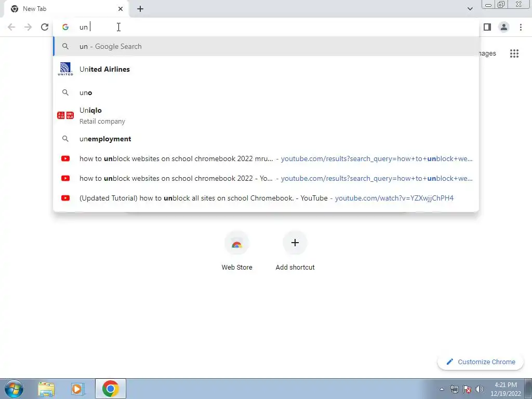Viewport: 532px width, 399px height.
Task: Open the profile avatar icon
Action: point(504,27)
